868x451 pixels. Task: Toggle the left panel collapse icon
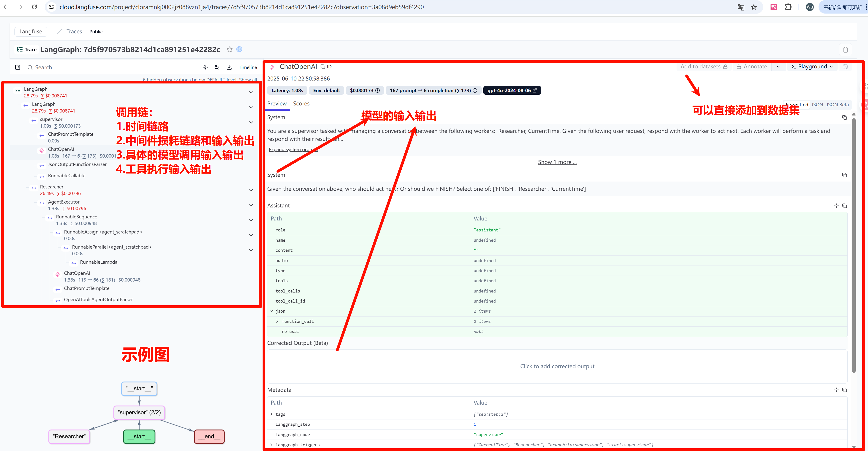[18, 67]
